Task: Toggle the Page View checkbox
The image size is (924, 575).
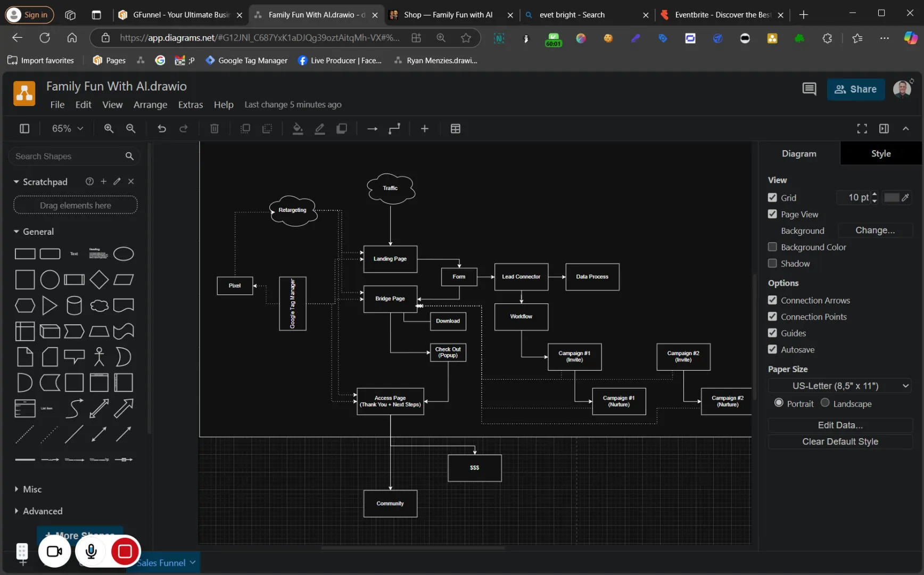Action: click(772, 214)
